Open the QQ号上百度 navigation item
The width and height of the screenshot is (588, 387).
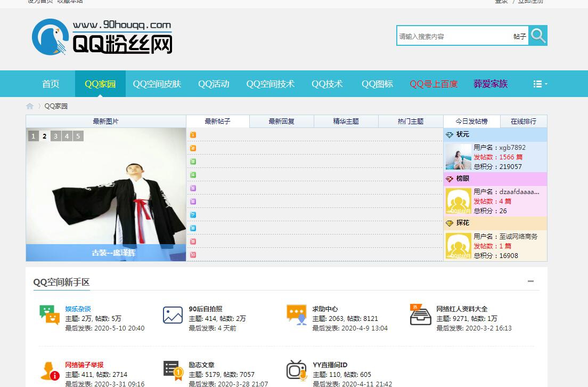pyautogui.click(x=434, y=84)
